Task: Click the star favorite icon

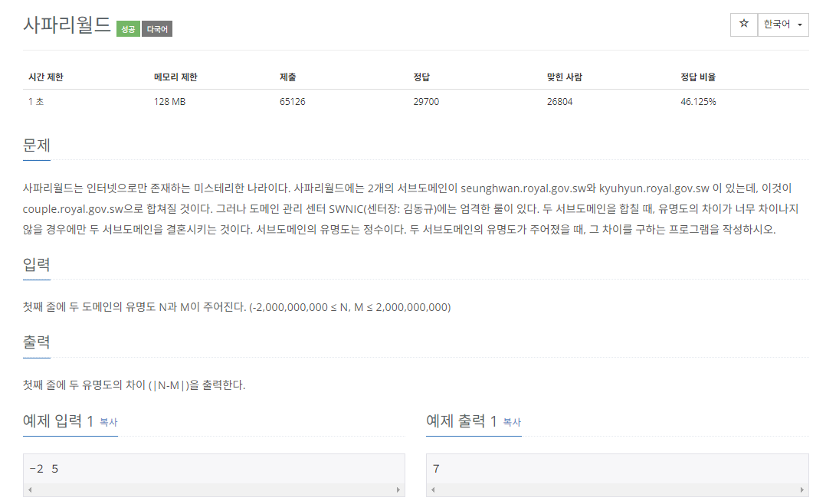Action: (744, 25)
